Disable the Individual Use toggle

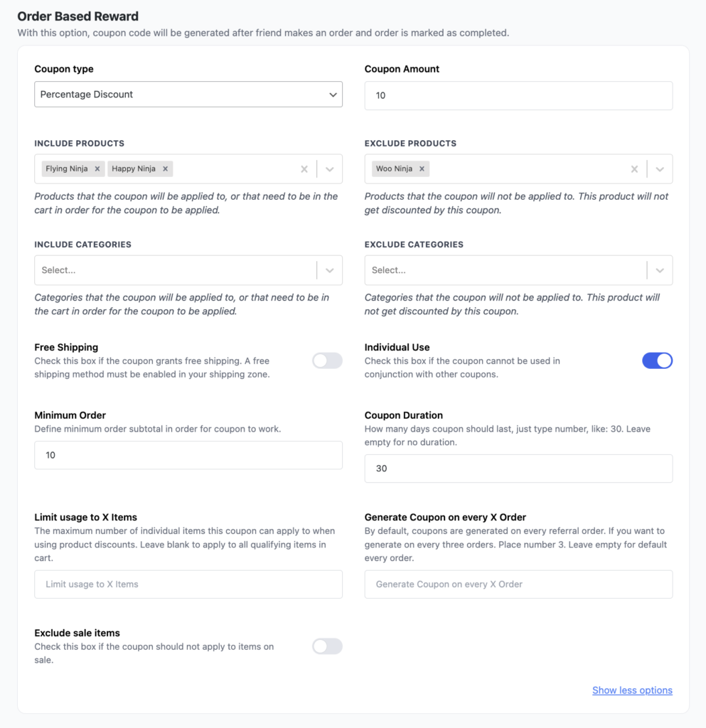click(657, 360)
